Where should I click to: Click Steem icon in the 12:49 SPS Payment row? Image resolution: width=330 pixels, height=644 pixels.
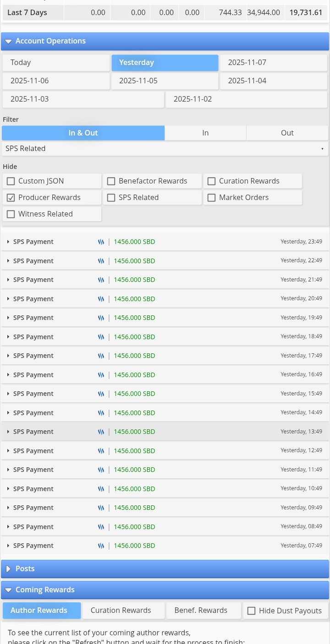[101, 451]
